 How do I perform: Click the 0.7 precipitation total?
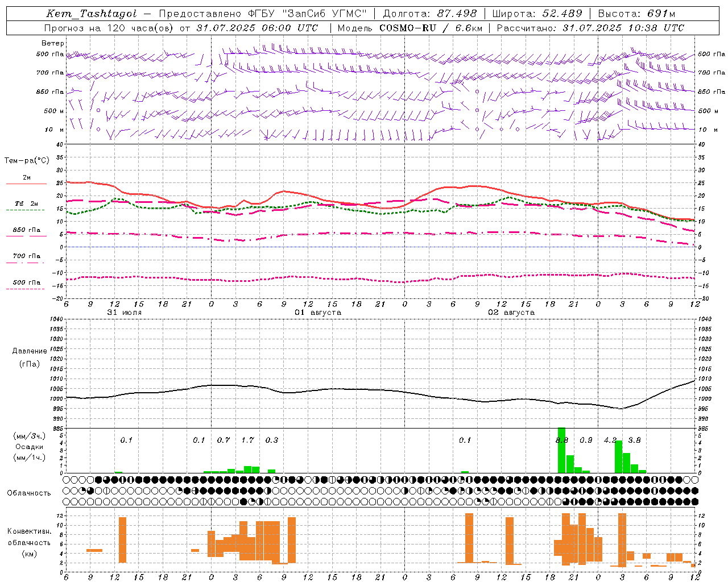[224, 440]
